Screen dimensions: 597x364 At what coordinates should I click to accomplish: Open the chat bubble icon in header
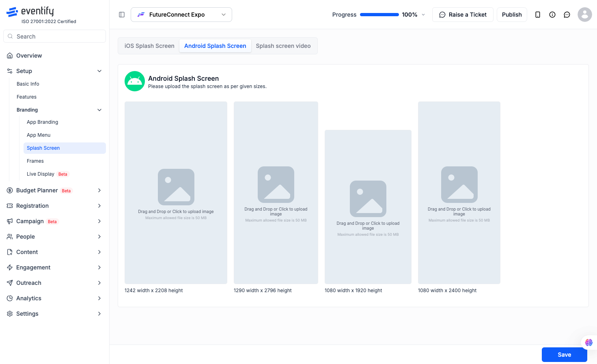point(567,15)
